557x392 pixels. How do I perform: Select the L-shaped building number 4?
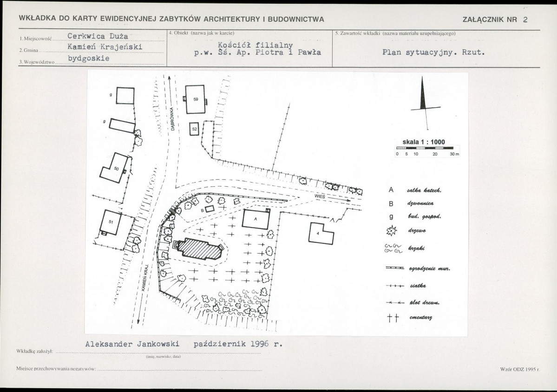(x=321, y=233)
